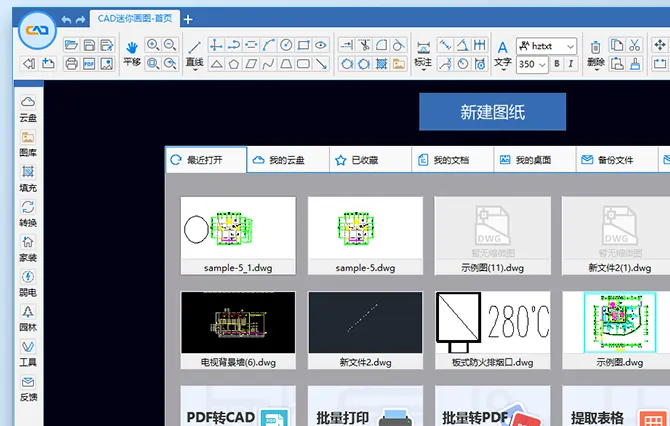Select the rectangle drawing tool

(x=303, y=45)
